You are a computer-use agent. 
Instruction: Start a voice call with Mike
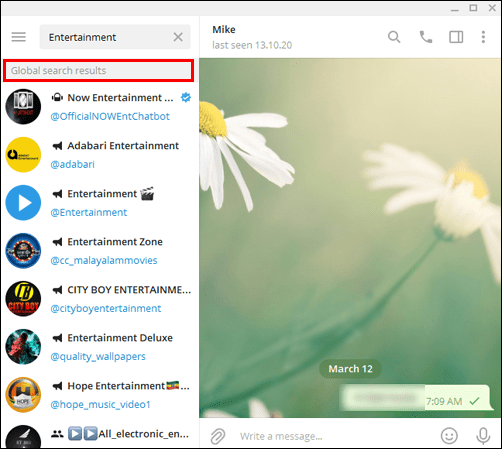(426, 37)
